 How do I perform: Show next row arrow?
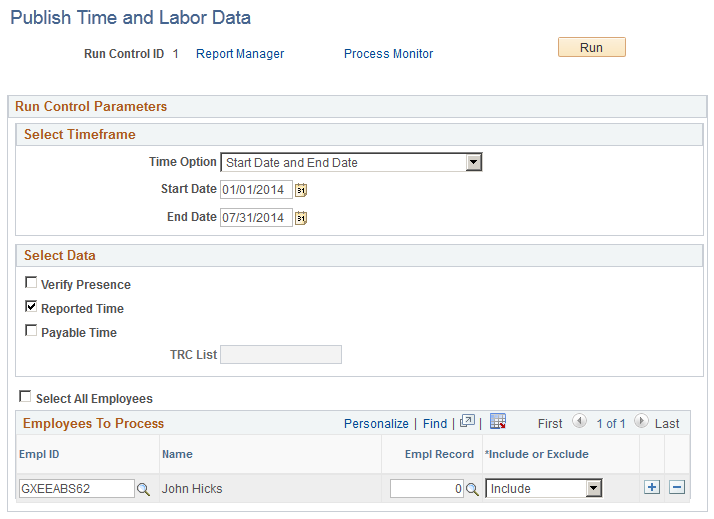click(x=641, y=421)
